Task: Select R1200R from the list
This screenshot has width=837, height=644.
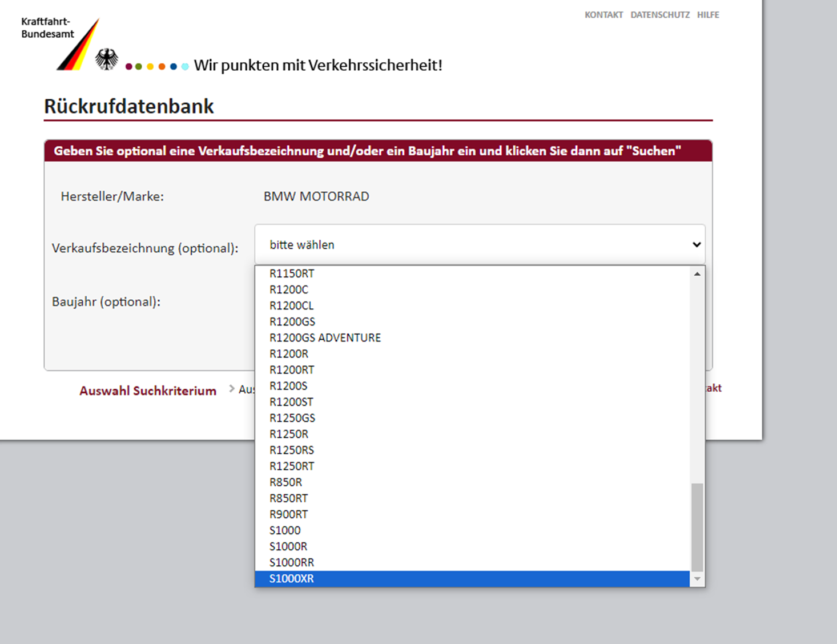Action: [x=472, y=353]
